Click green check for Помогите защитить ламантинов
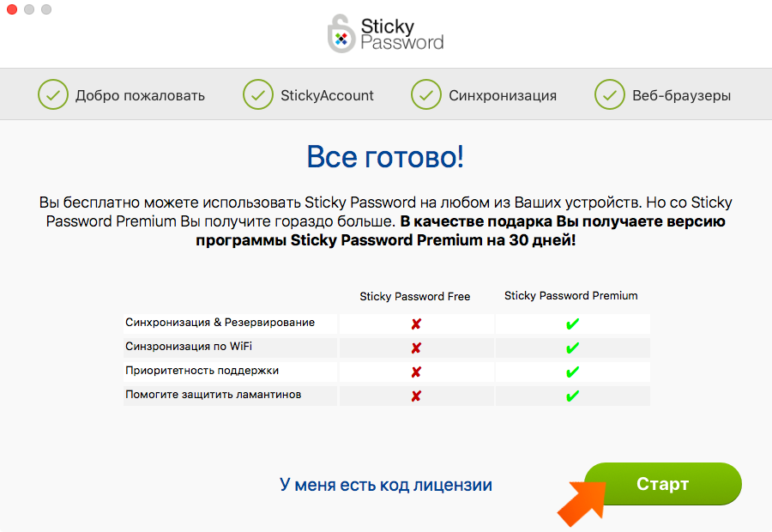This screenshot has width=772, height=532. pos(572,396)
